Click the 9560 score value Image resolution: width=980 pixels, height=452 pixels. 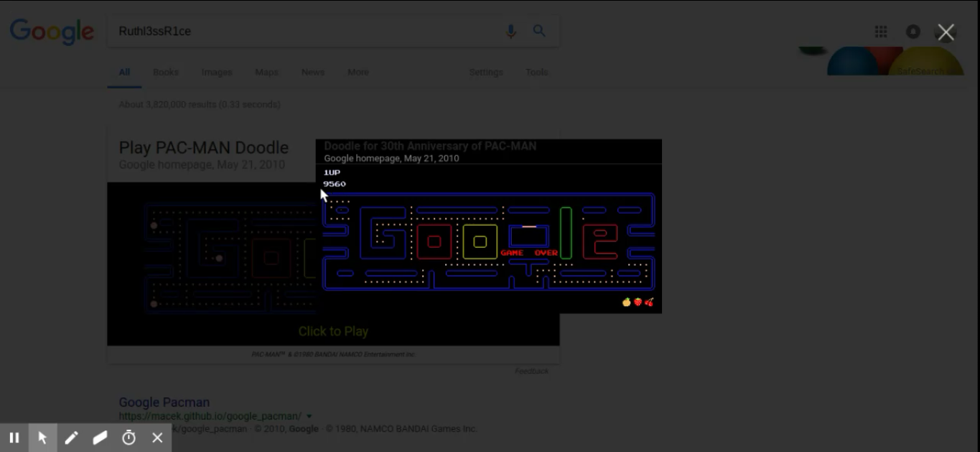point(335,184)
